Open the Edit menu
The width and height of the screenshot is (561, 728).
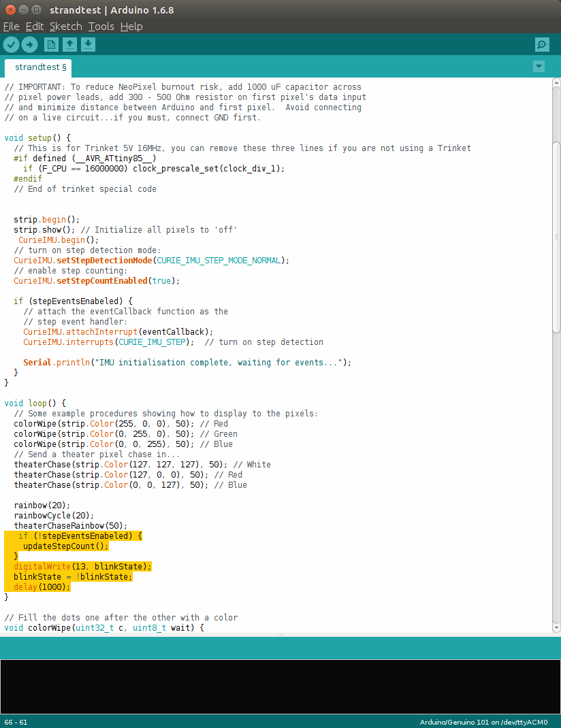tap(34, 27)
